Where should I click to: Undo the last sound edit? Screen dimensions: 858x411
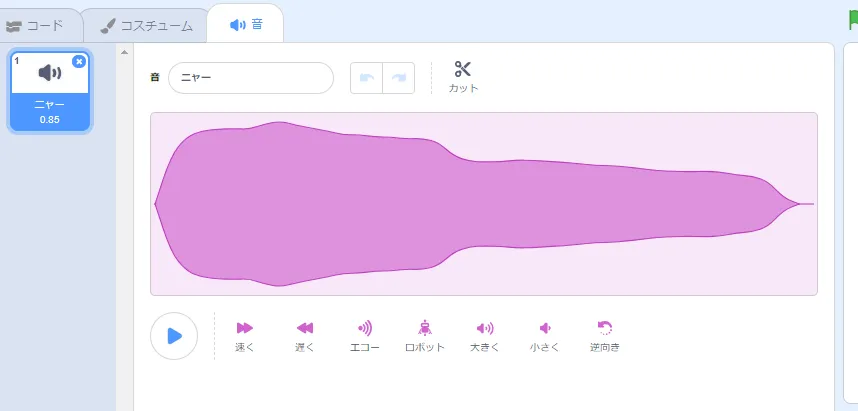click(x=366, y=78)
